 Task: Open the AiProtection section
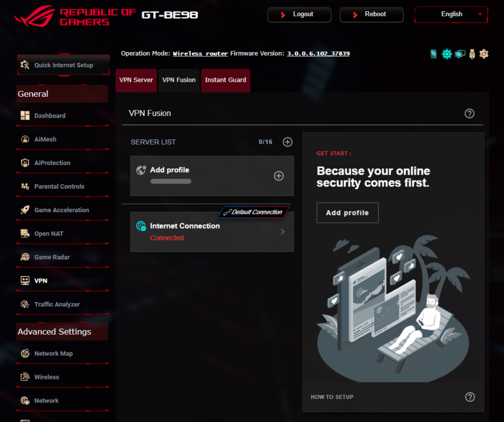click(62, 163)
